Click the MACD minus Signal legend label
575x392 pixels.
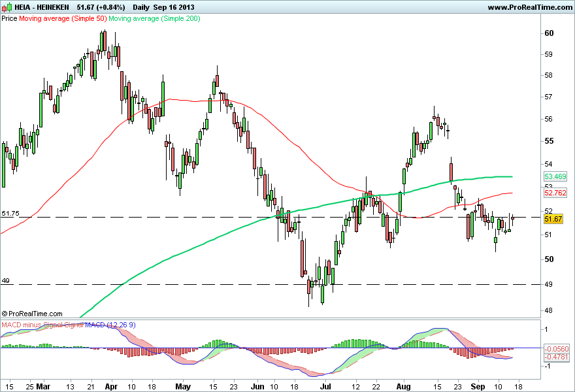[32, 325]
